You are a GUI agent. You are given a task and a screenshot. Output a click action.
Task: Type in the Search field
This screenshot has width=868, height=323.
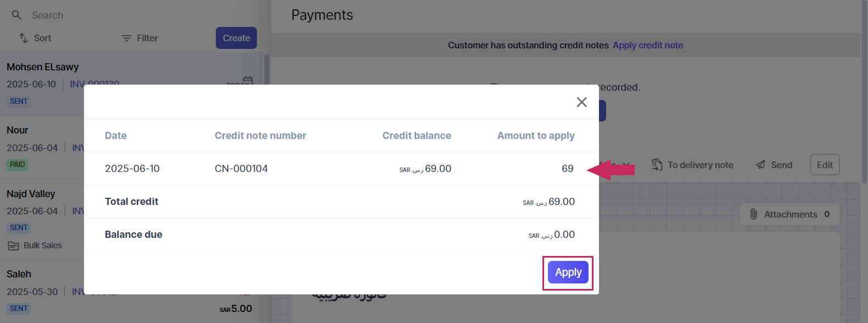tap(110, 15)
